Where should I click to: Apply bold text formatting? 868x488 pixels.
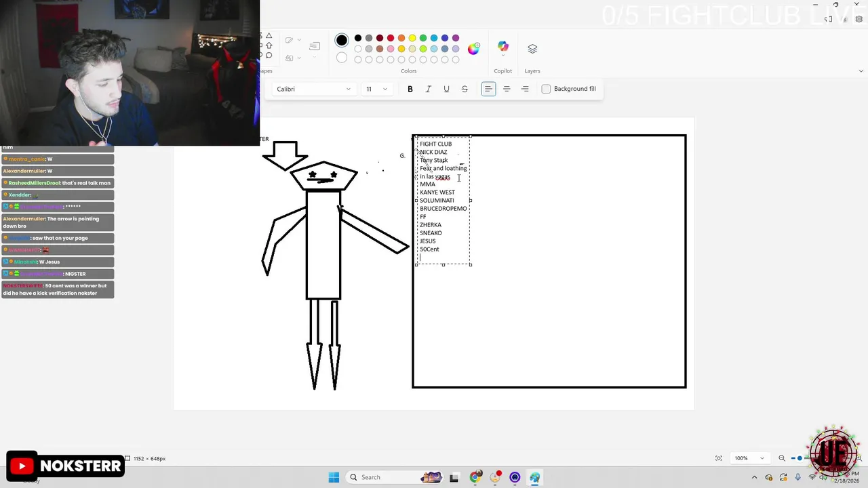coord(410,89)
